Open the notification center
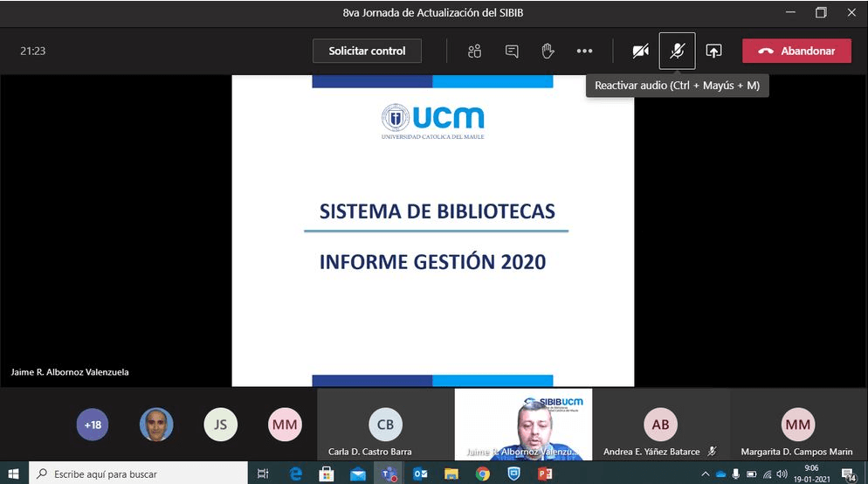The image size is (868, 484). pos(848,474)
